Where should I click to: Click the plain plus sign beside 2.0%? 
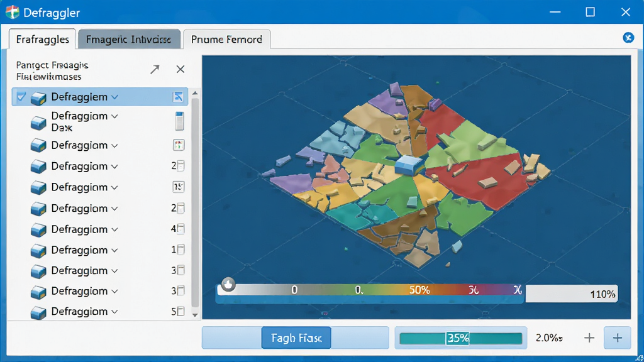coord(589,337)
